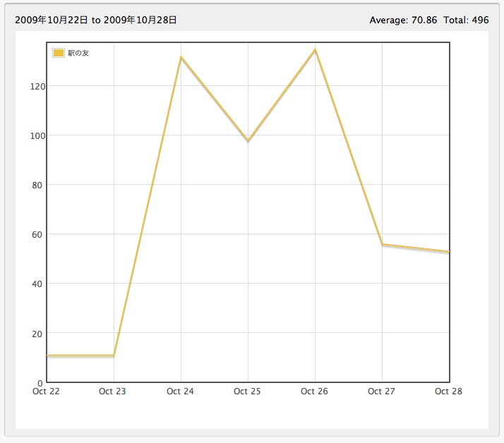Click the Oct 25 x-axis label

(x=247, y=392)
